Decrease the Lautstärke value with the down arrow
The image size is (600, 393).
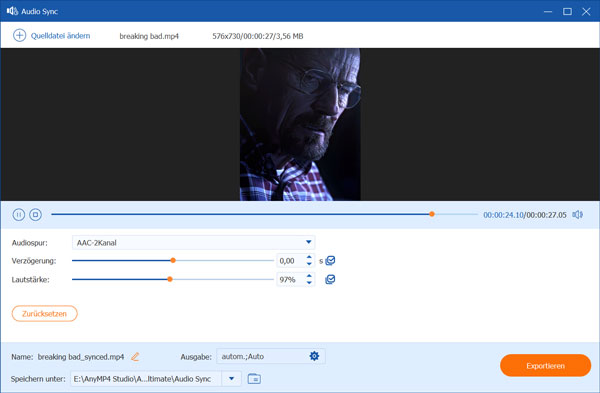[x=309, y=283]
